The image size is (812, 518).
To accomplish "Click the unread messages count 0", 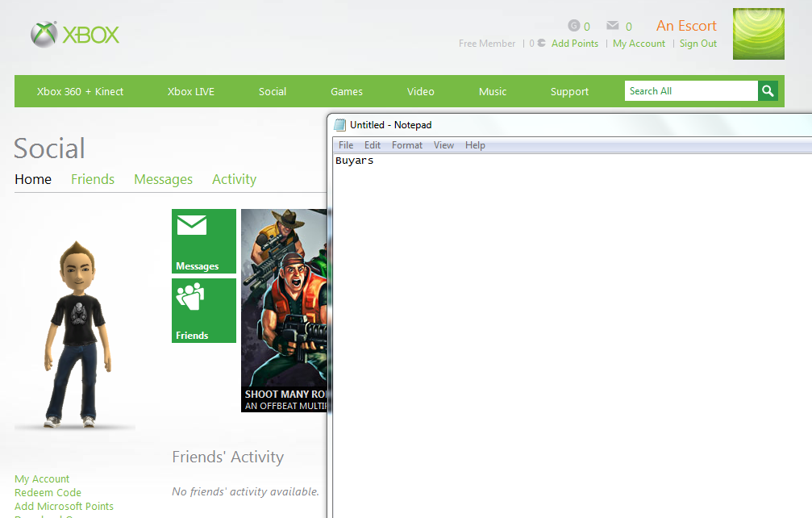I will pyautogui.click(x=629, y=27).
